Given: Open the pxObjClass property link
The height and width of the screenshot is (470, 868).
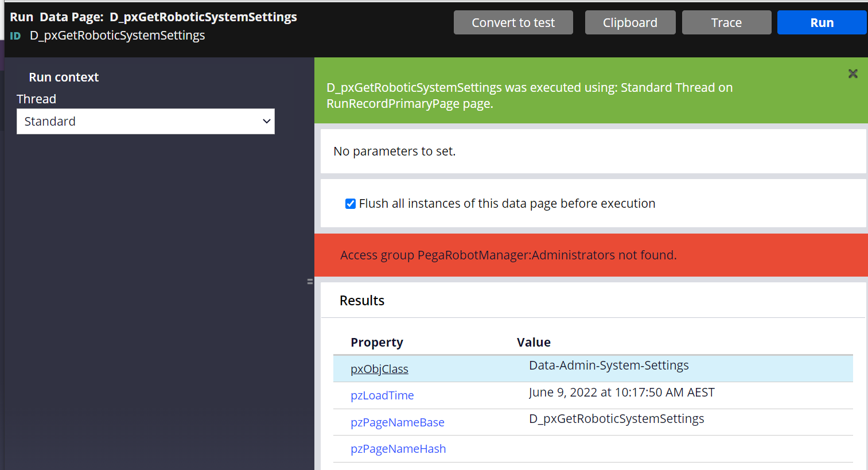Looking at the screenshot, I should pos(379,369).
